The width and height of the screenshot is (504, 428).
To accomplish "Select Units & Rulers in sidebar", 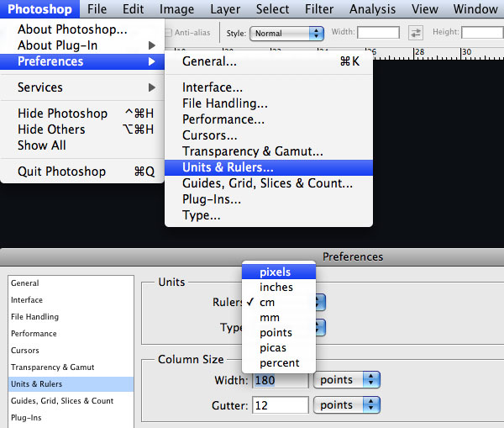I will point(71,384).
